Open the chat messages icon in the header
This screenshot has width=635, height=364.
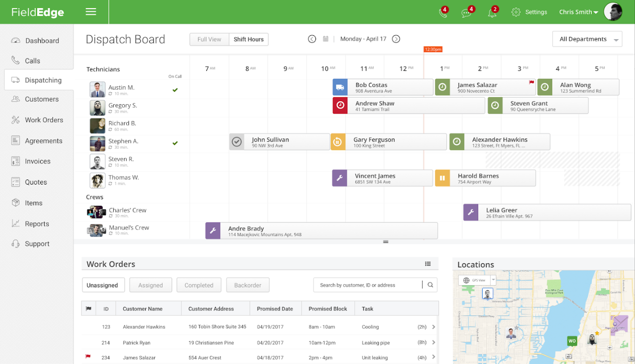click(x=466, y=12)
